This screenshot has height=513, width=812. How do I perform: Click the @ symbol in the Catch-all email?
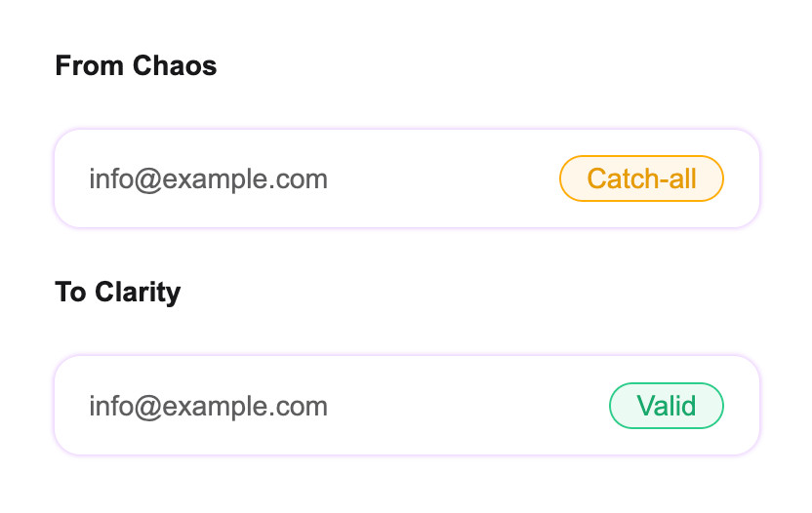[x=148, y=180]
